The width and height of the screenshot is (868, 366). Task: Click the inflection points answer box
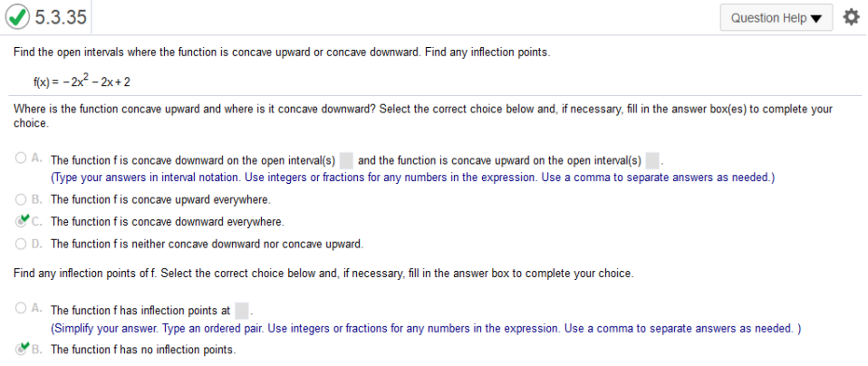pyautogui.click(x=242, y=311)
